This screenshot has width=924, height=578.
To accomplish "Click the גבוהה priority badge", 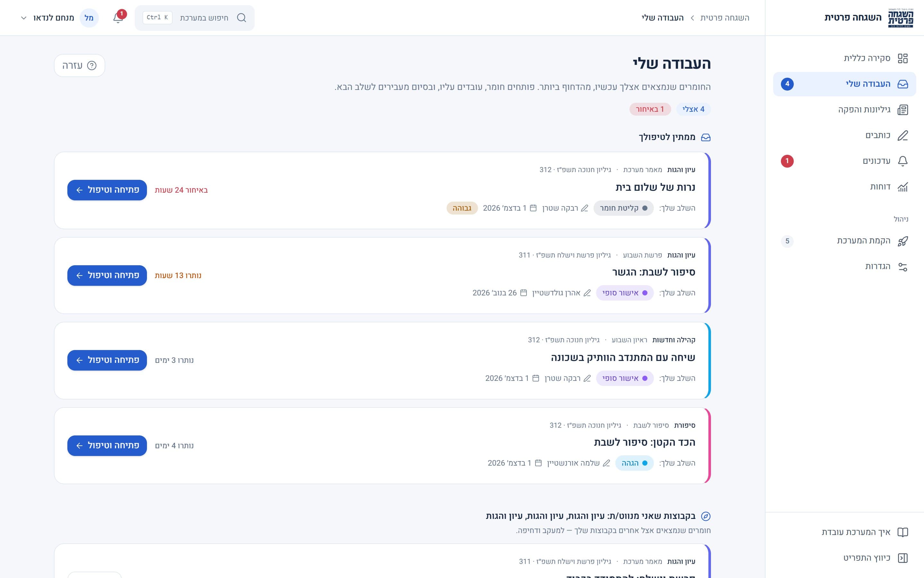I will (462, 208).
